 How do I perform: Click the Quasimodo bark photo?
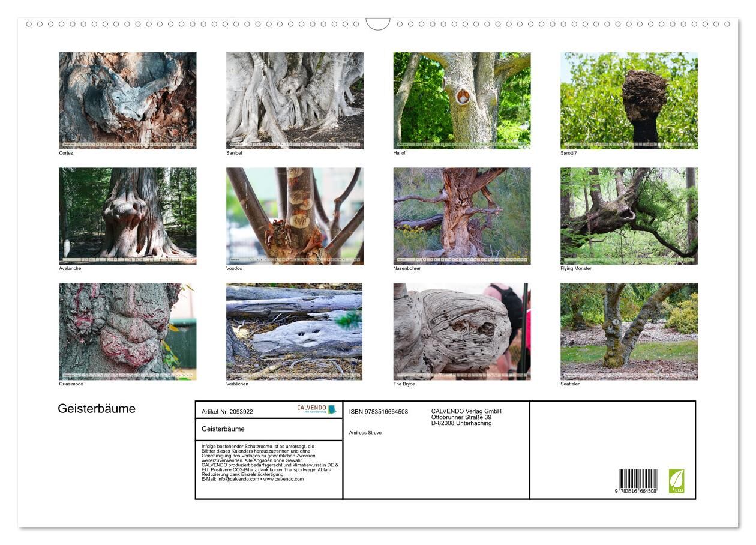click(x=127, y=331)
